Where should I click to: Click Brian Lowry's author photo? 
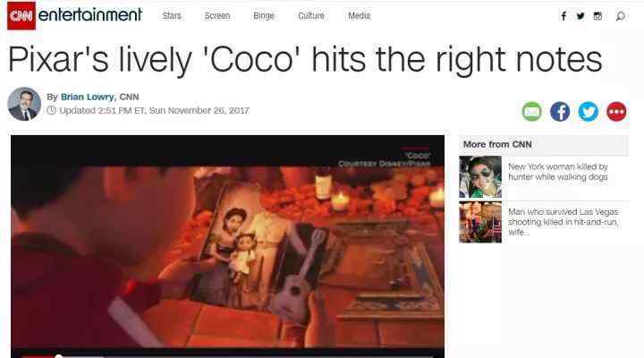click(24, 104)
